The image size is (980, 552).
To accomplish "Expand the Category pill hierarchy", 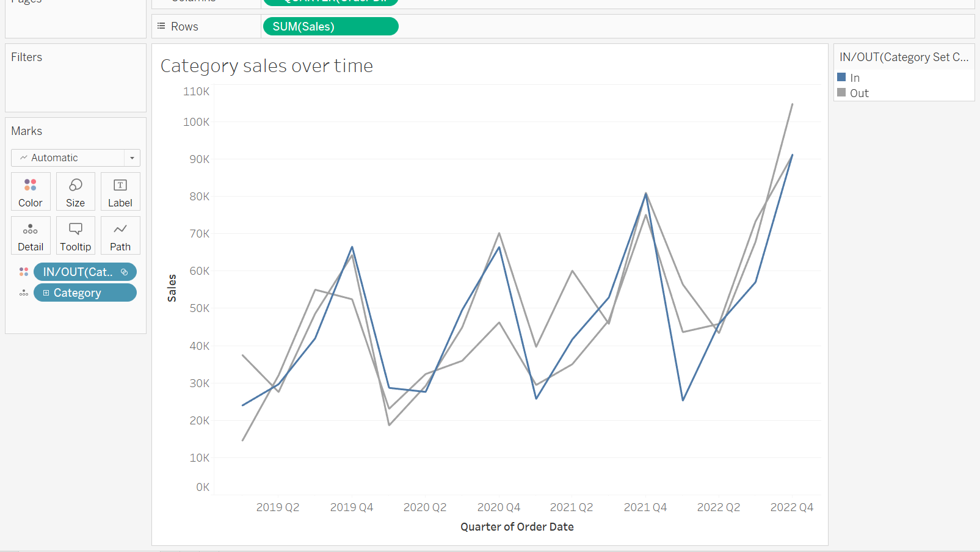I will (x=46, y=293).
